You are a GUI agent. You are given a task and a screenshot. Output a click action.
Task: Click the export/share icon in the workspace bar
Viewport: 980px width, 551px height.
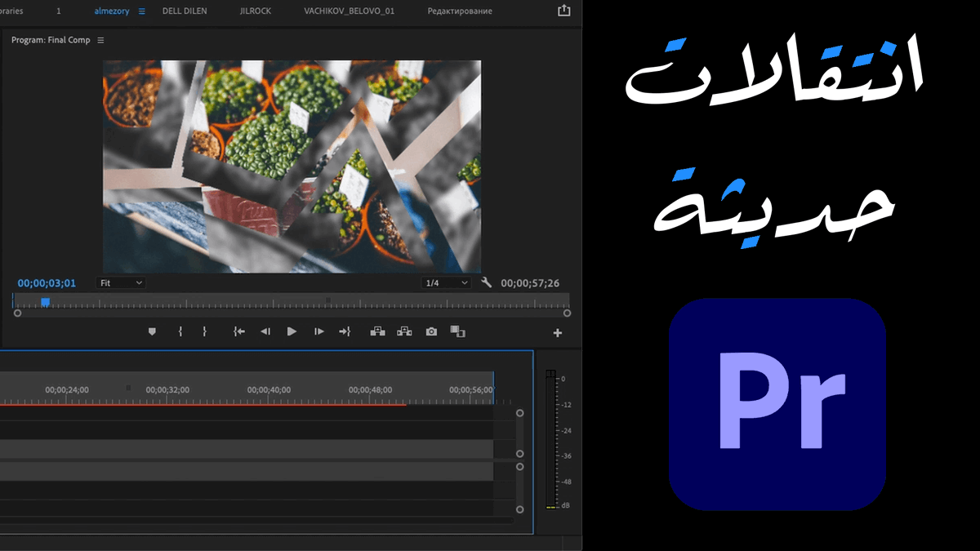point(563,11)
